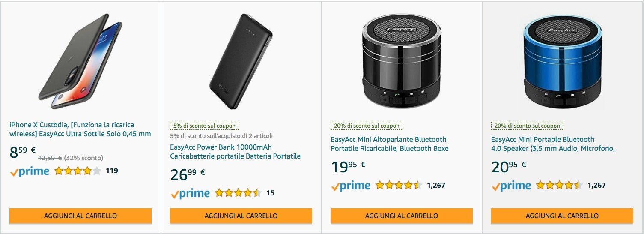
Task: Click star rating of black Bluetooth speaker
Action: (x=399, y=186)
